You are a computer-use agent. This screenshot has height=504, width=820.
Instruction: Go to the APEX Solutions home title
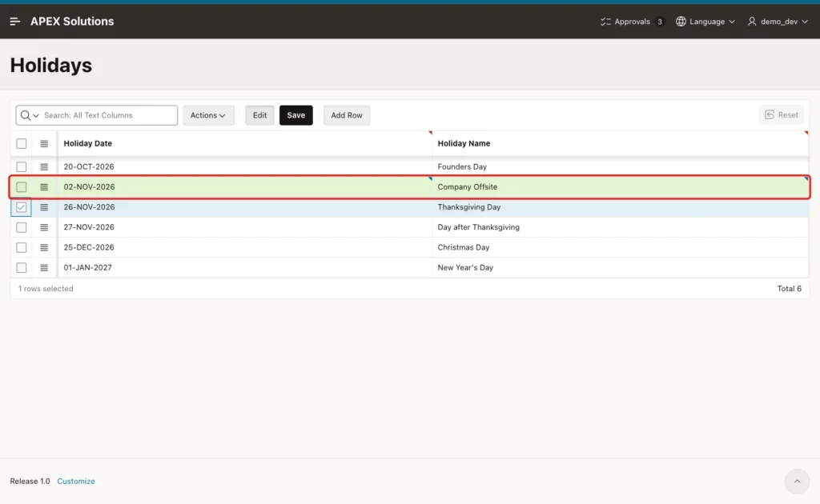click(72, 22)
